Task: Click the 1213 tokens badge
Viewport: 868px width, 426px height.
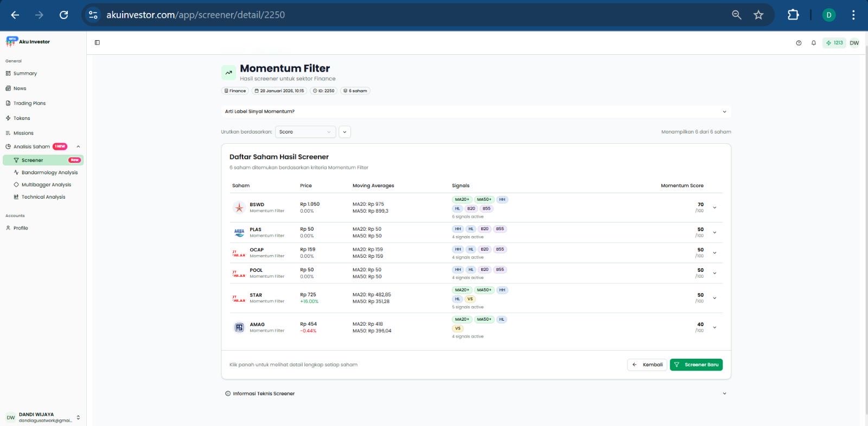Action: click(834, 43)
